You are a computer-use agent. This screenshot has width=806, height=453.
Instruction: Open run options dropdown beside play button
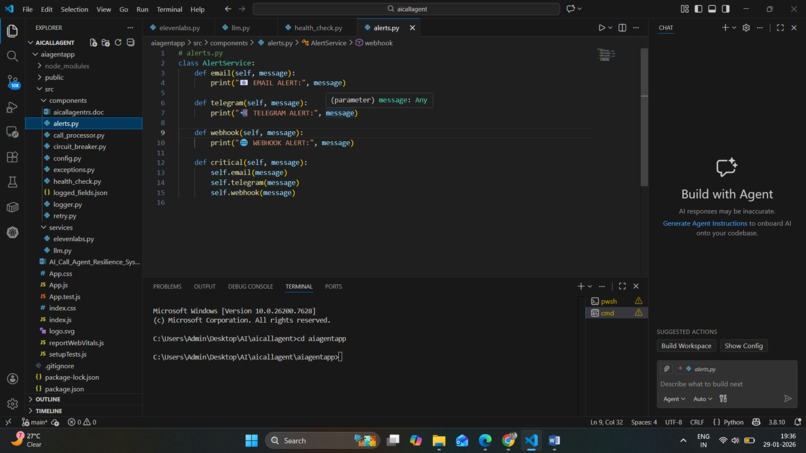(x=610, y=28)
